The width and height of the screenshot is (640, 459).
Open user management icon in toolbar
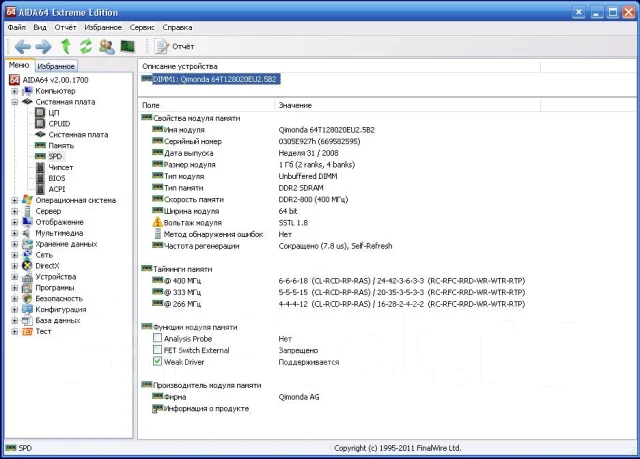107,47
